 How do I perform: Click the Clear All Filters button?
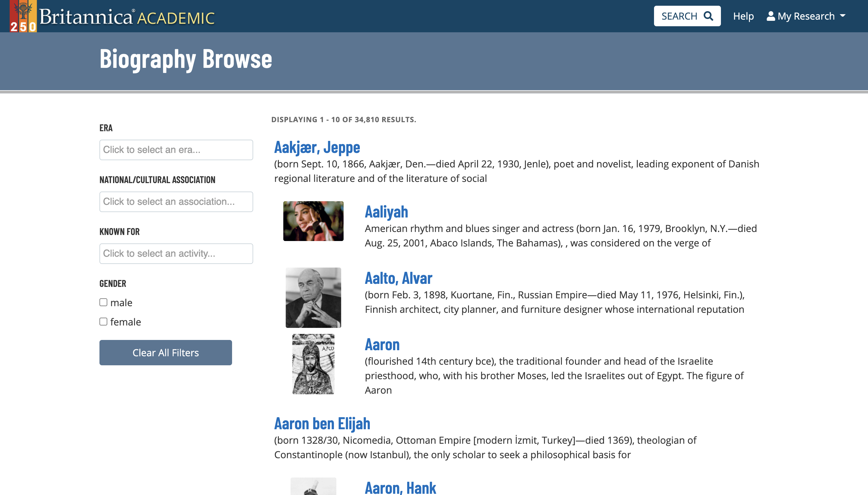[166, 353]
